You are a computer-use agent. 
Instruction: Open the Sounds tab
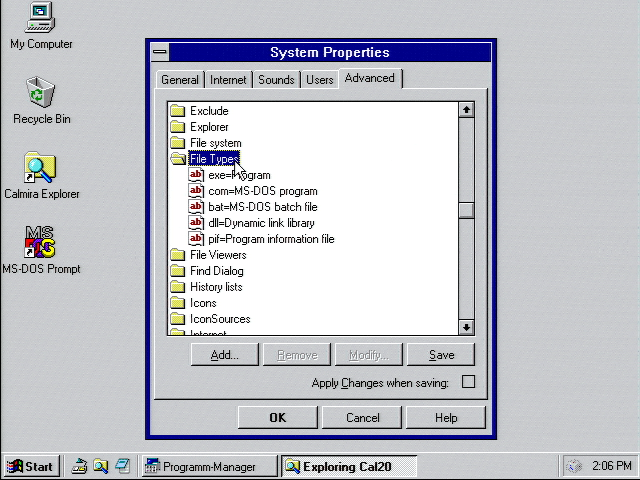pos(276,80)
